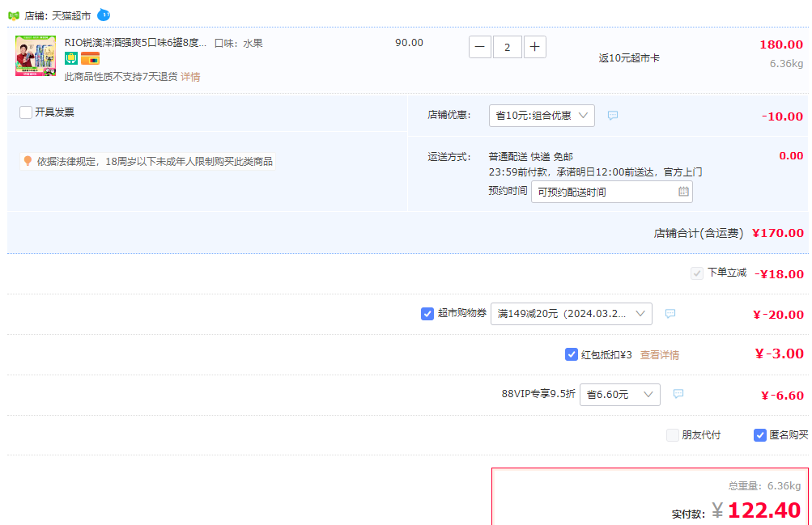This screenshot has width=812, height=525.
Task: Toggle the 下单立减 checkbox
Action: [x=697, y=273]
